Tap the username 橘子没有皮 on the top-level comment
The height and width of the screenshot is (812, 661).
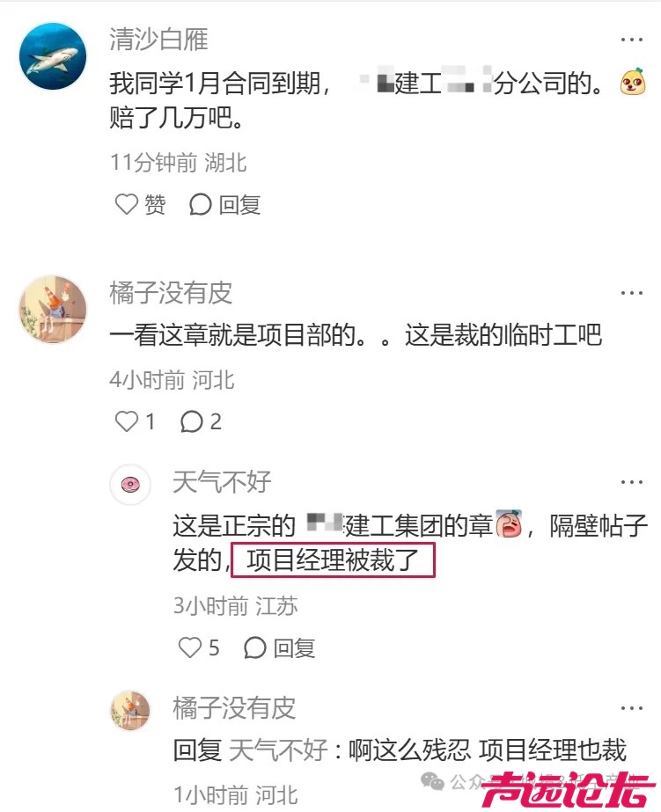coord(171,293)
